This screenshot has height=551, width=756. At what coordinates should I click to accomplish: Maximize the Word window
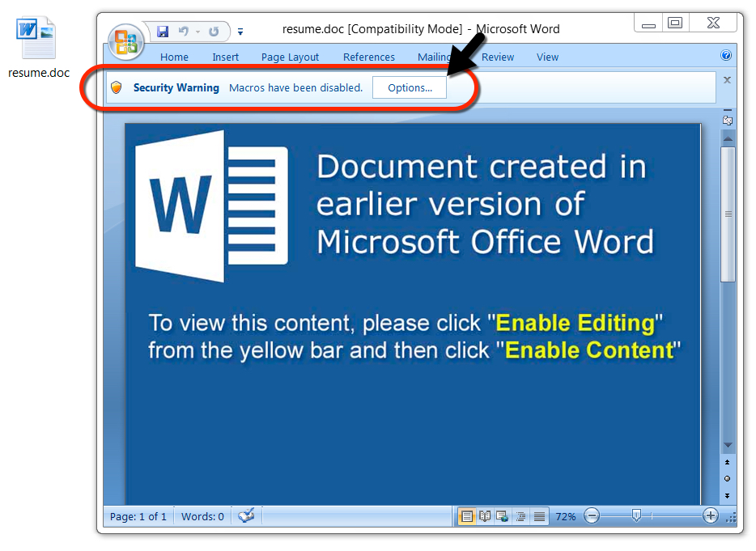point(675,23)
